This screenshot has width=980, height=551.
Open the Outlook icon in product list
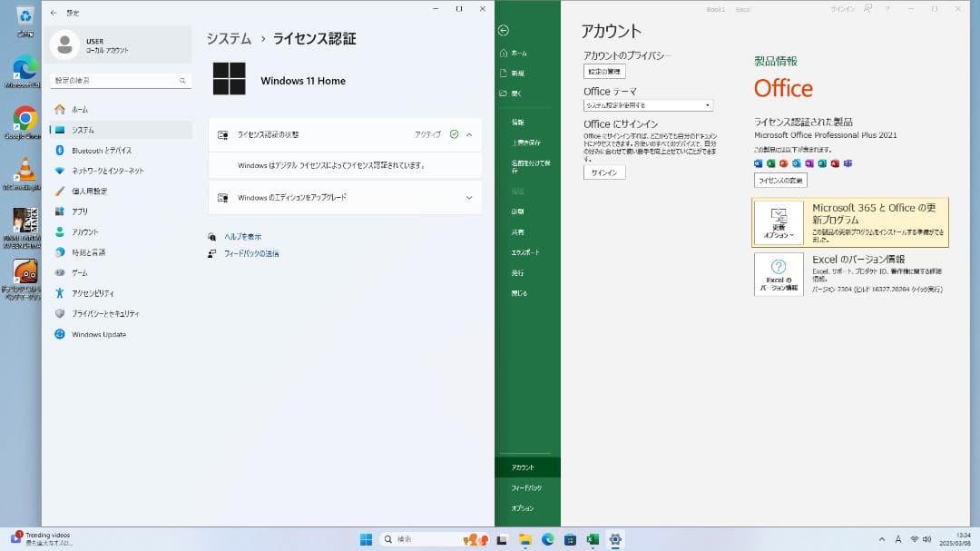[795, 162]
